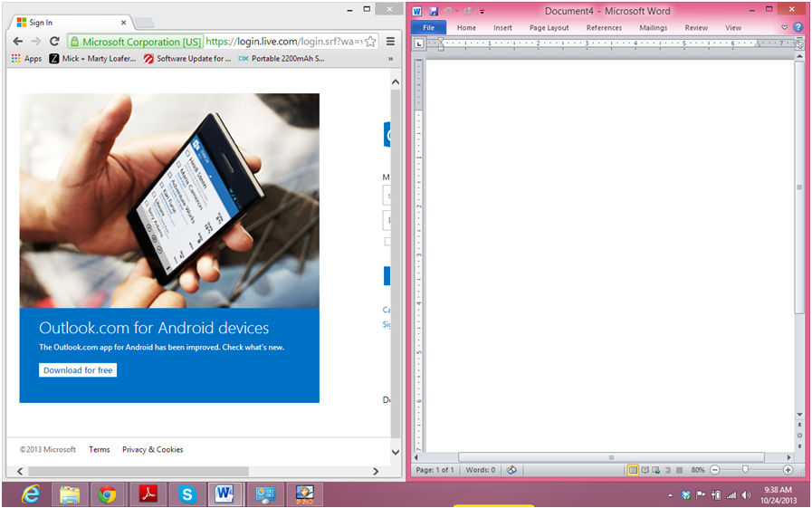Open the Review ribbon tab

point(696,27)
